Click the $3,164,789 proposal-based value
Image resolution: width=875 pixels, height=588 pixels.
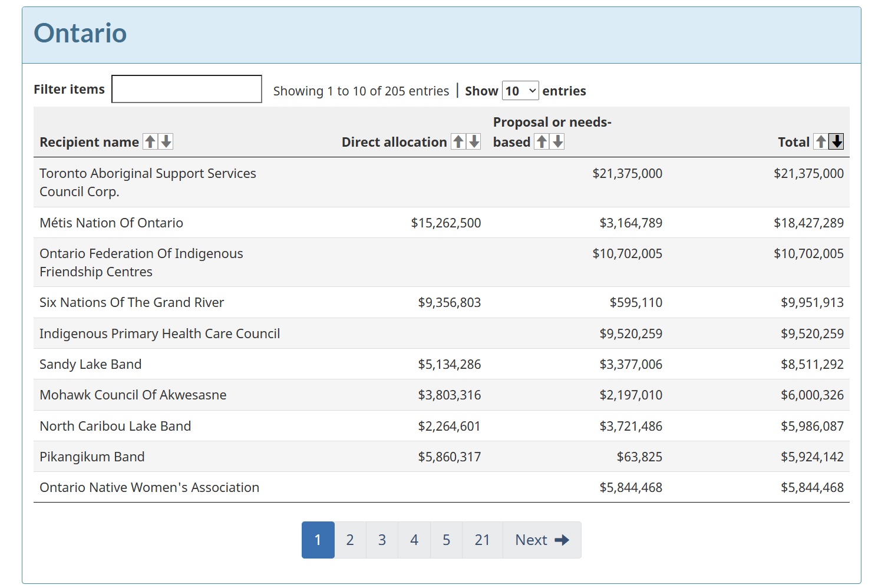click(631, 223)
